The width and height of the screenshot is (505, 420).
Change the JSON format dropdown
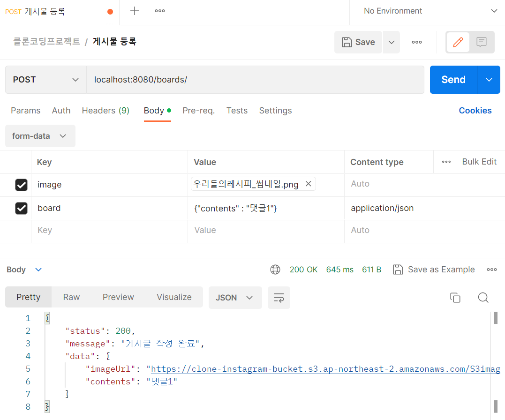pyautogui.click(x=235, y=298)
